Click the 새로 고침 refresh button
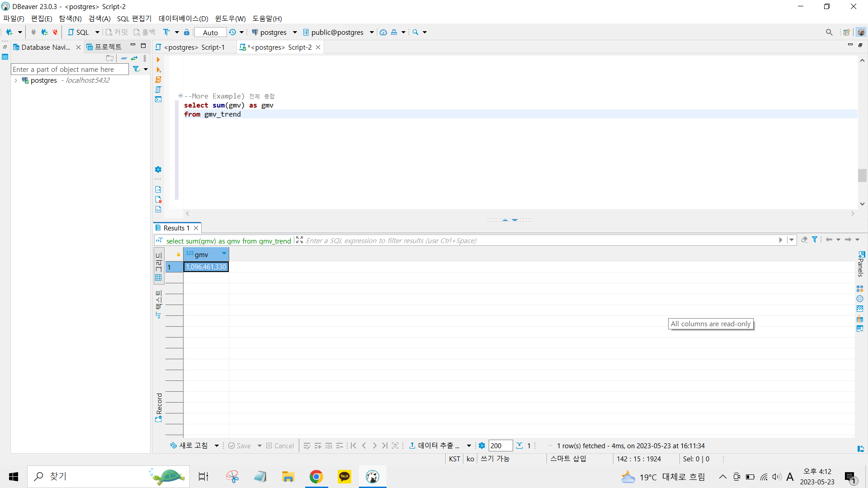Screen dimensions: 868x488 tap(189, 446)
